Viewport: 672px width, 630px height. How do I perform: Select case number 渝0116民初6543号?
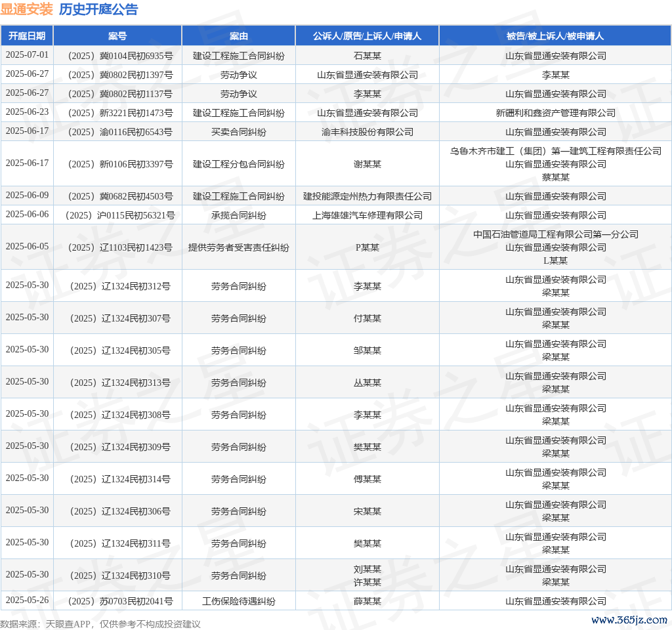[x=121, y=132]
